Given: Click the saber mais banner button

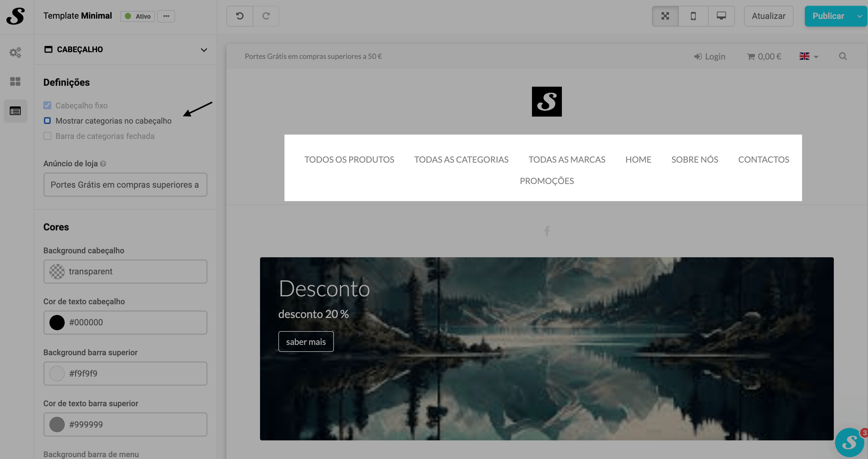Looking at the screenshot, I should pyautogui.click(x=306, y=342).
